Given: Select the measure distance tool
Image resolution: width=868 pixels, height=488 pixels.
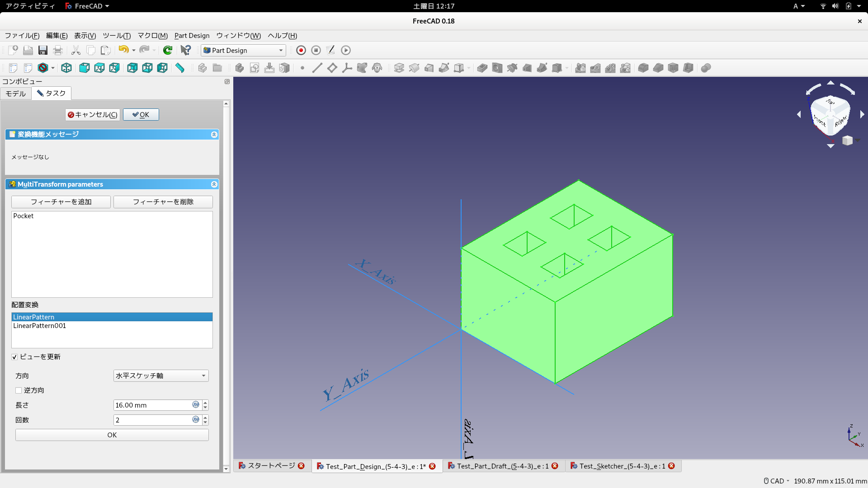Looking at the screenshot, I should tap(180, 68).
